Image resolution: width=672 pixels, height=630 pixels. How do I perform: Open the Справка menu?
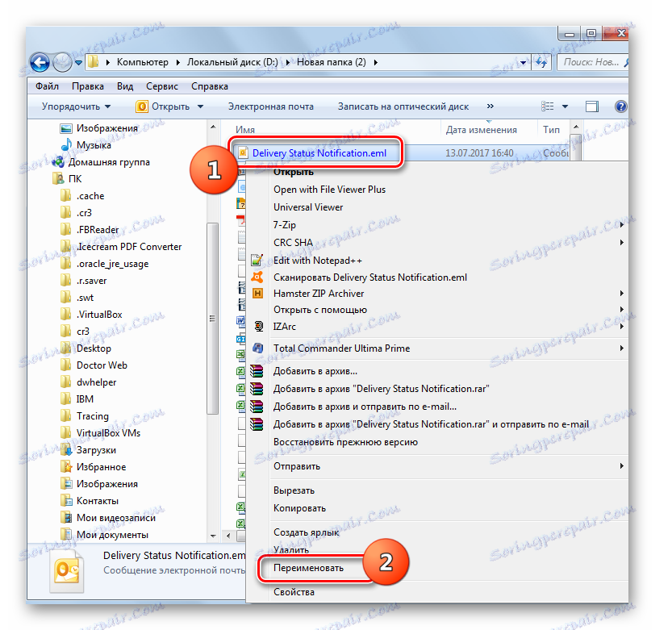(x=210, y=86)
